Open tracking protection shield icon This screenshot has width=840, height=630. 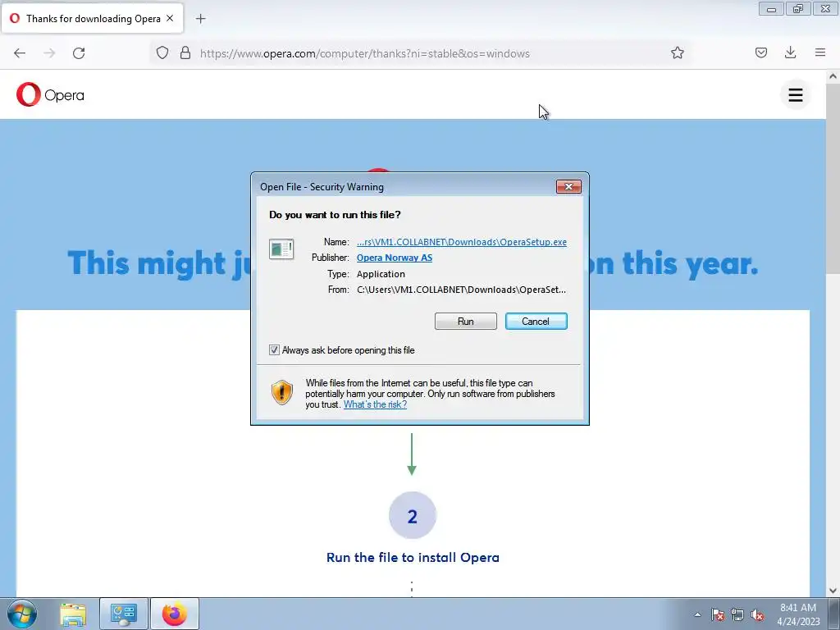(162, 52)
